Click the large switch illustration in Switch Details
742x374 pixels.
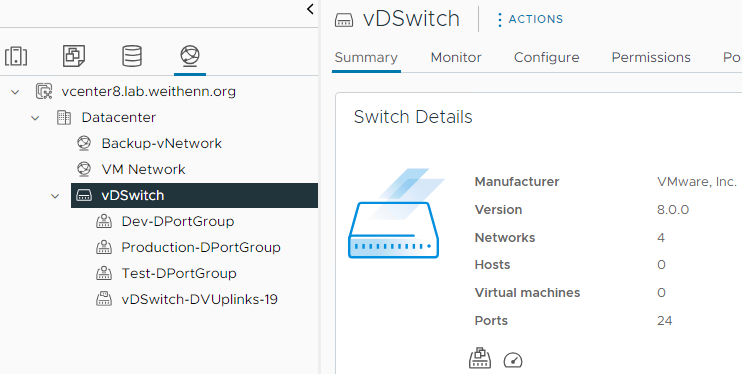coord(396,214)
